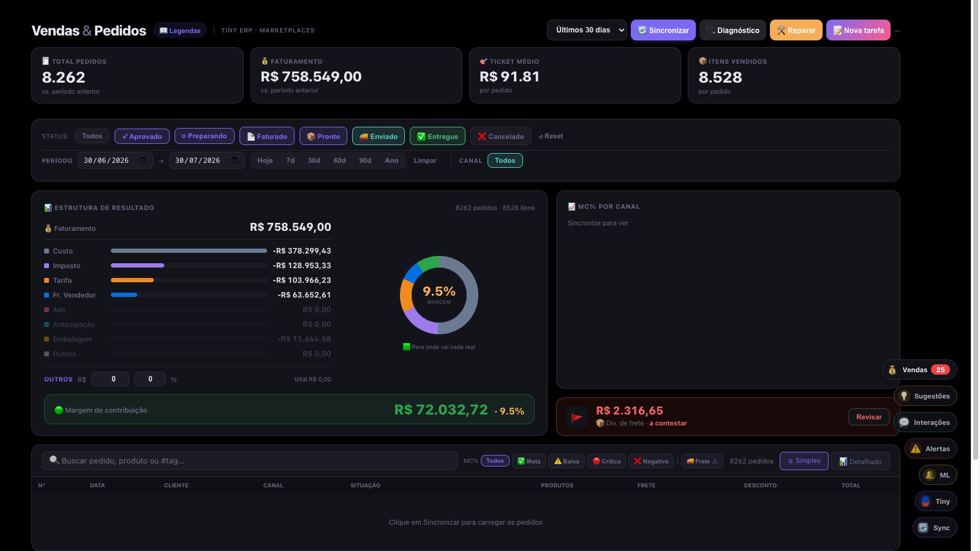Open the Últimos 30 dias dropdown
980x551 pixels.
587,30
